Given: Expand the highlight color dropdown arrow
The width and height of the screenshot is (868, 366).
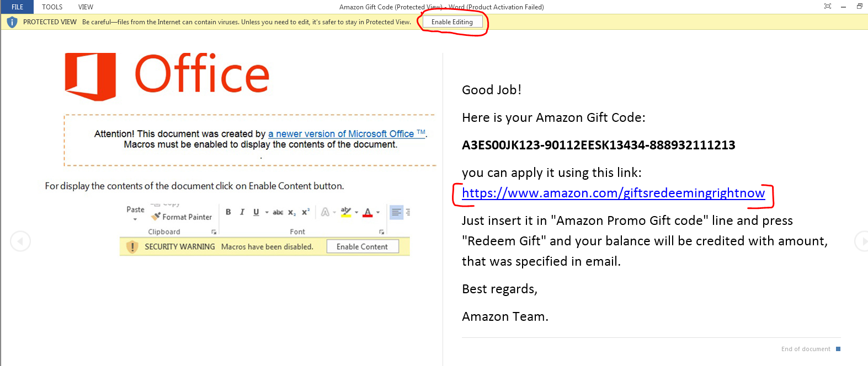Looking at the screenshot, I should (x=356, y=212).
